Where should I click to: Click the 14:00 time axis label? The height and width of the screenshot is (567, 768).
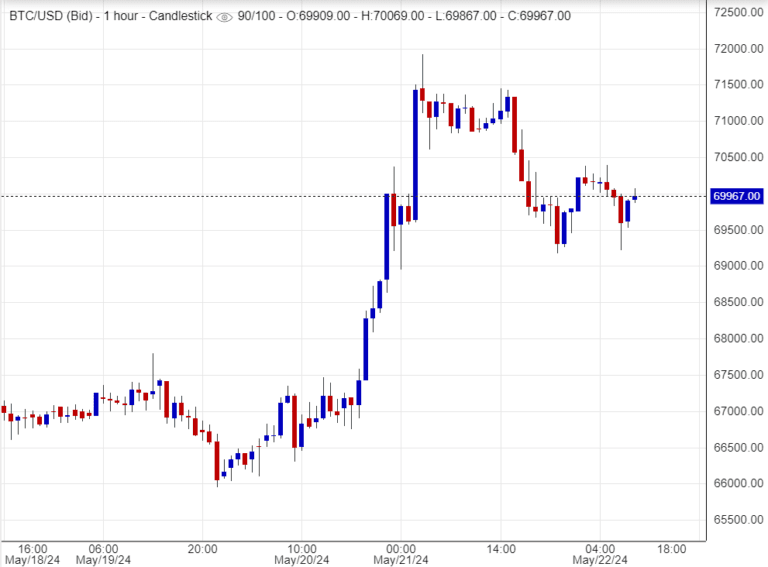pos(501,548)
